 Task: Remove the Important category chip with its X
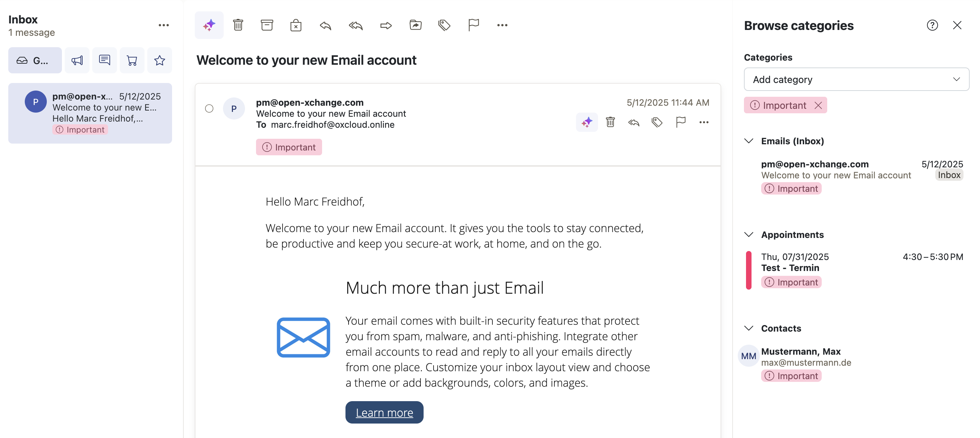(x=818, y=105)
